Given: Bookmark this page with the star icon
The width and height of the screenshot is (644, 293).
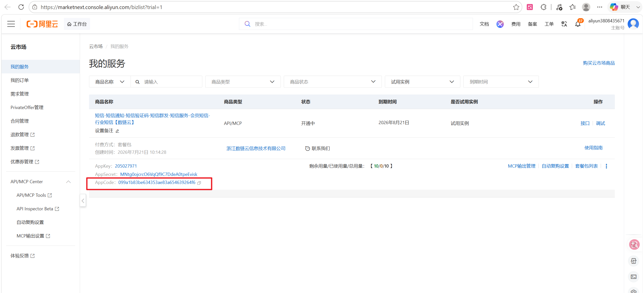Looking at the screenshot, I should click(x=516, y=7).
